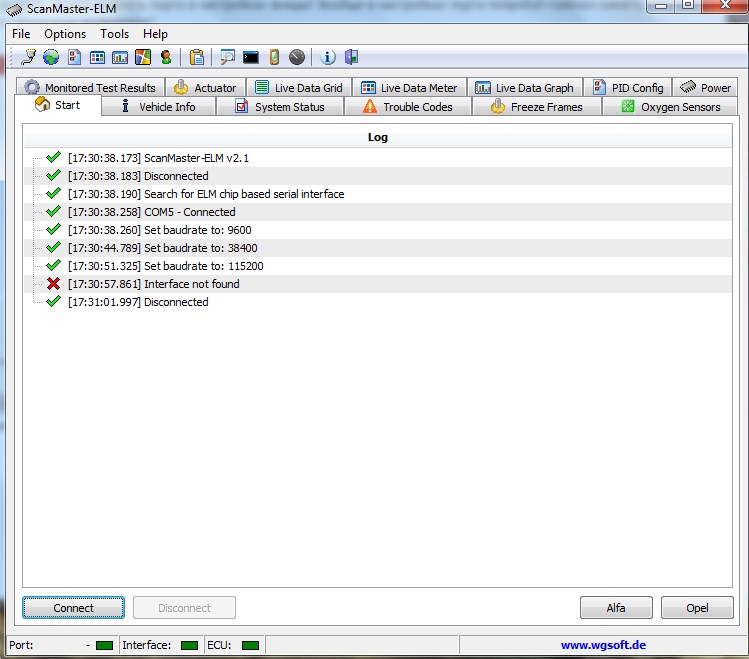Viewport: 749px width, 659px height.
Task: Click the Alfa button
Action: click(616, 608)
